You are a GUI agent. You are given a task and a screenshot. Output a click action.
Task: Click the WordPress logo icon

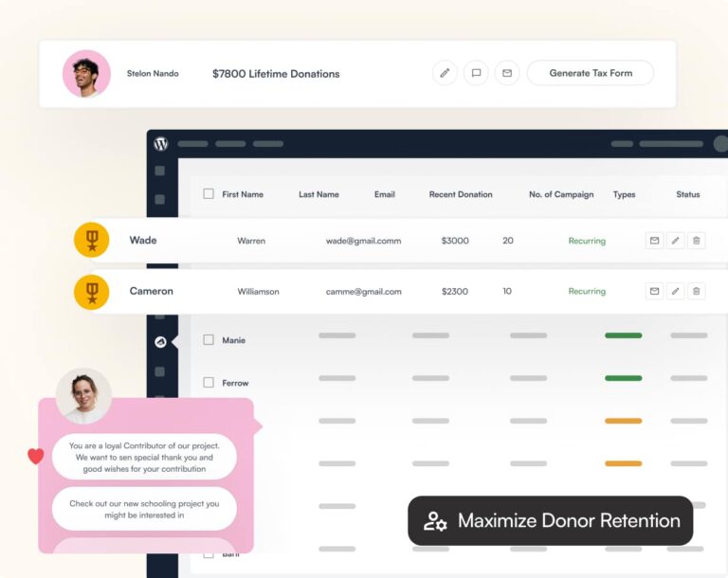(160, 144)
